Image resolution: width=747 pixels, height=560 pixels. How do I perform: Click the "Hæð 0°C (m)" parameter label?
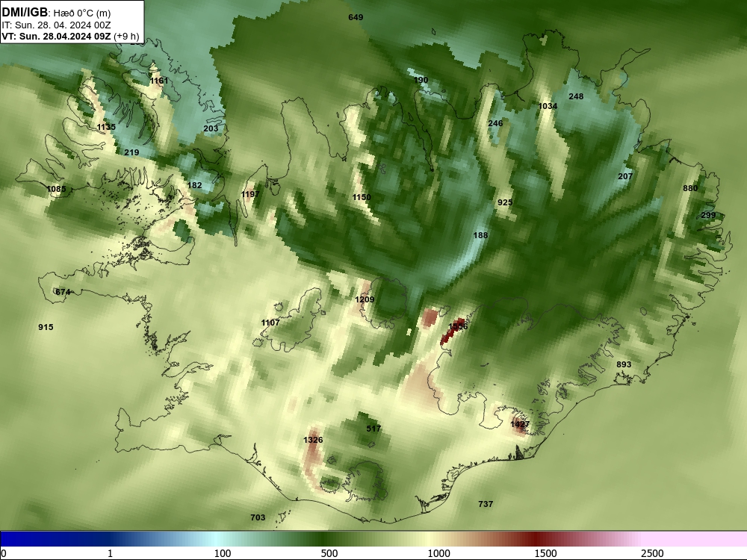click(x=82, y=13)
